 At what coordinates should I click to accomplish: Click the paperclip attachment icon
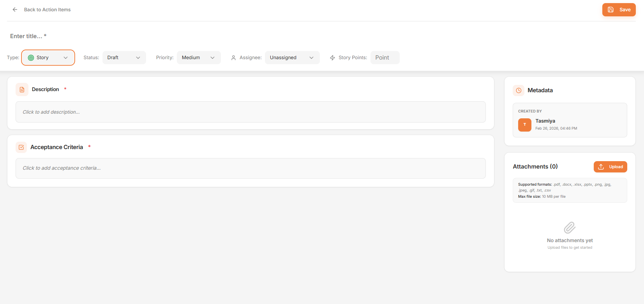coord(570,227)
